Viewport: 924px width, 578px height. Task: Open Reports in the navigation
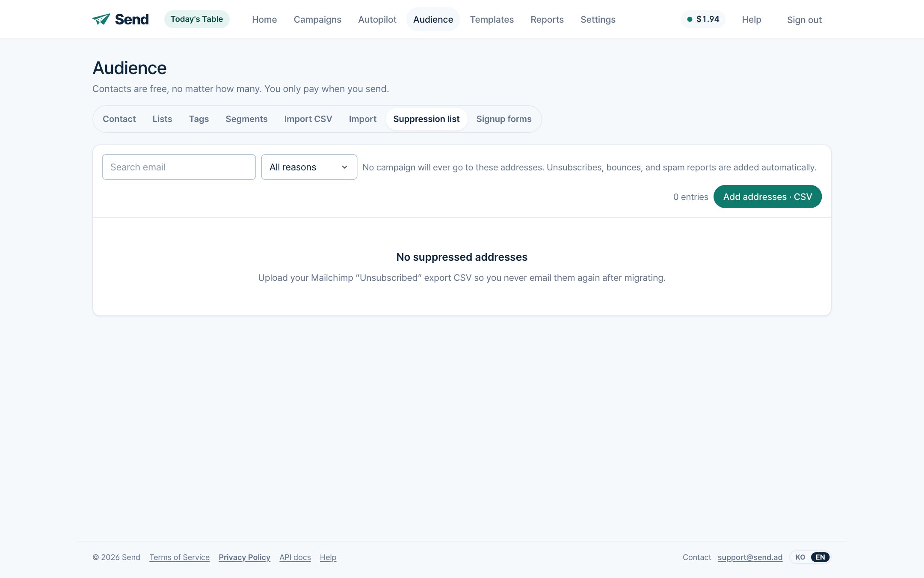(x=547, y=19)
